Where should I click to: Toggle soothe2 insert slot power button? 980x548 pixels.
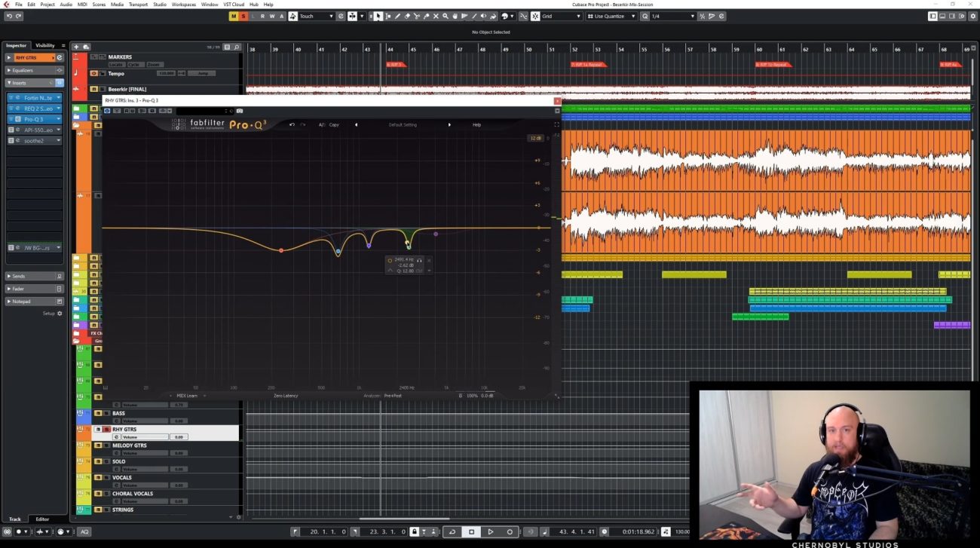[11, 140]
